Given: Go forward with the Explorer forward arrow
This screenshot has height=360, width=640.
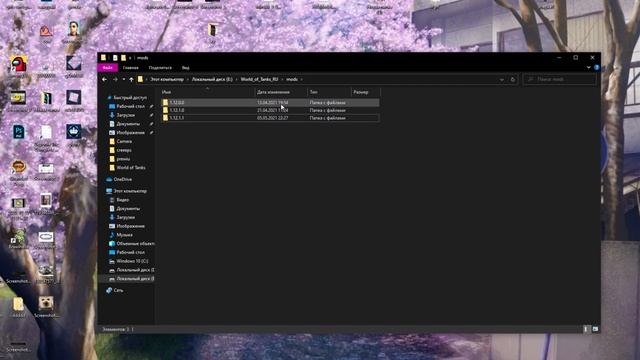Looking at the screenshot, I should pos(115,79).
